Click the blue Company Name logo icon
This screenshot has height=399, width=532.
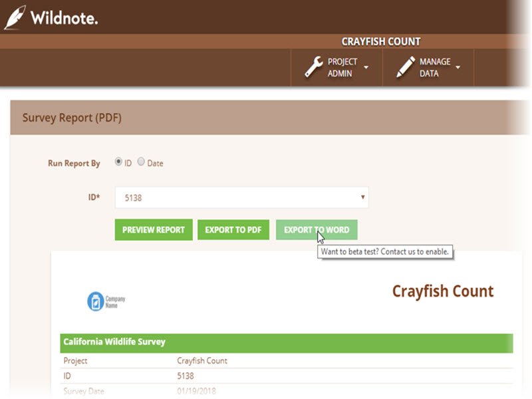coord(96,301)
